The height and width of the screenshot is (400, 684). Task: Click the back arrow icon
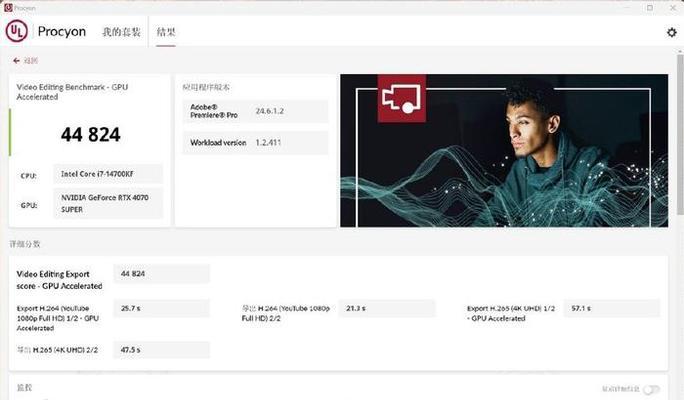[16, 61]
